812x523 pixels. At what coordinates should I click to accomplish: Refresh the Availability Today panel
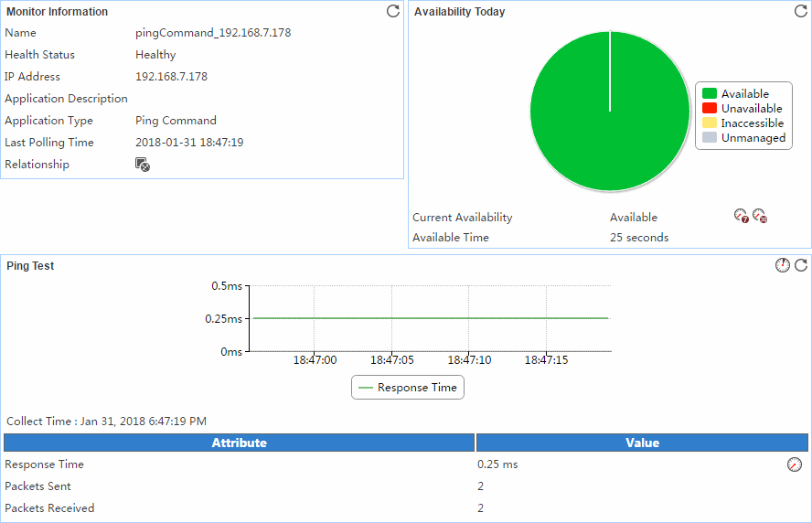point(801,11)
